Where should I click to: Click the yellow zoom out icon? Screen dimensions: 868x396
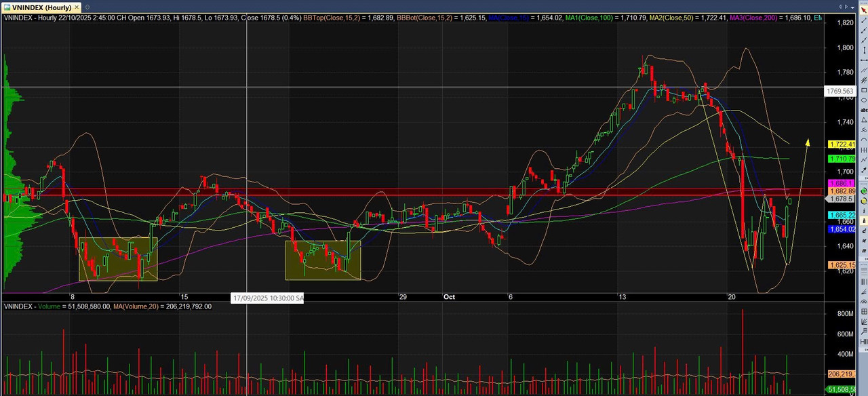863,201
